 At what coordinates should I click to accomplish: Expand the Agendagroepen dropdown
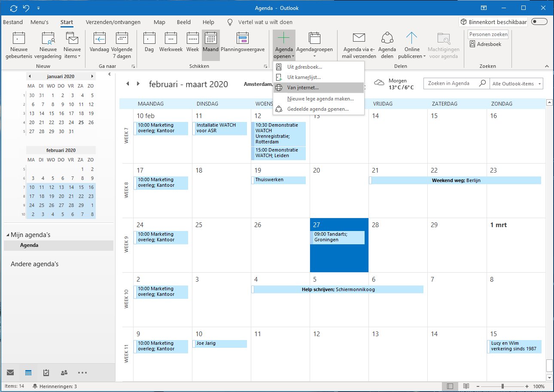314,45
